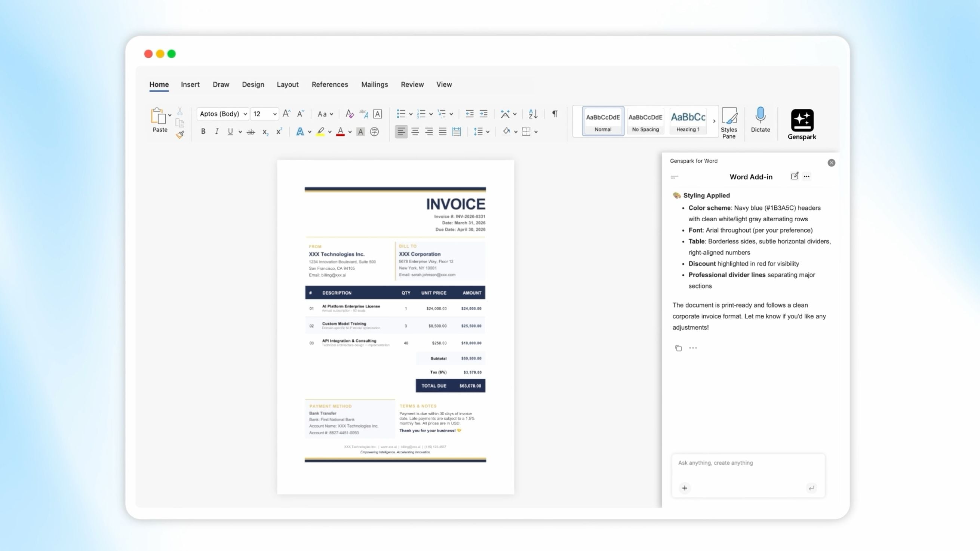Click the Dictate microphone icon
Image resolution: width=980 pixels, height=551 pixels.
[760, 116]
